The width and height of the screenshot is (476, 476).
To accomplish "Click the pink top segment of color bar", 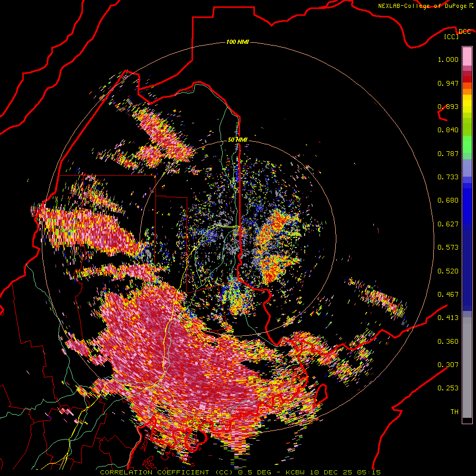I will tap(467, 56).
